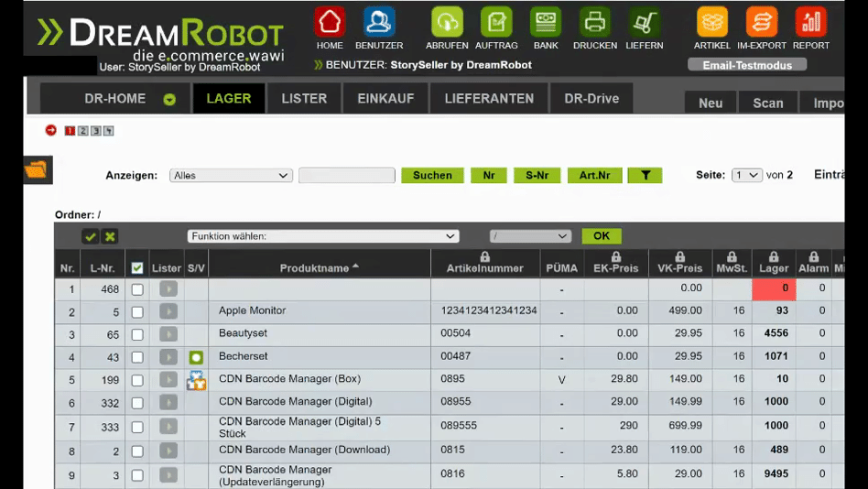Click the green DR-HOME dropdown arrow icon
The height and width of the screenshot is (489, 868).
[169, 99]
